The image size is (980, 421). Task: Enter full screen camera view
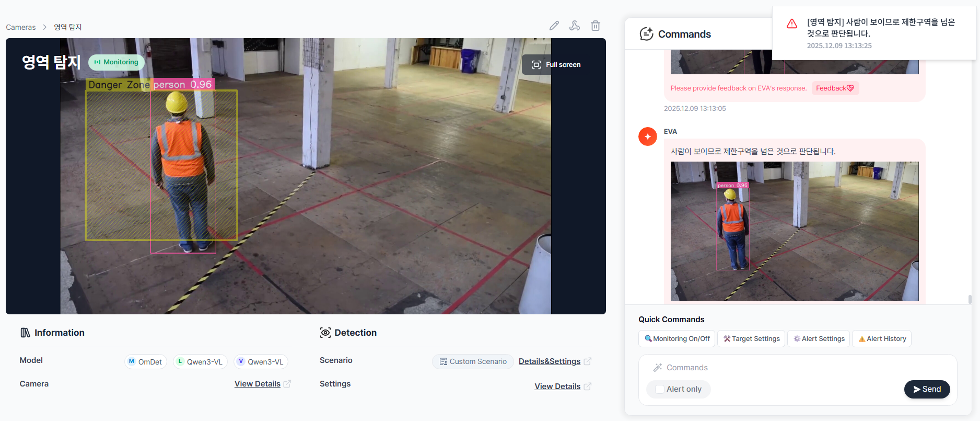click(x=556, y=65)
